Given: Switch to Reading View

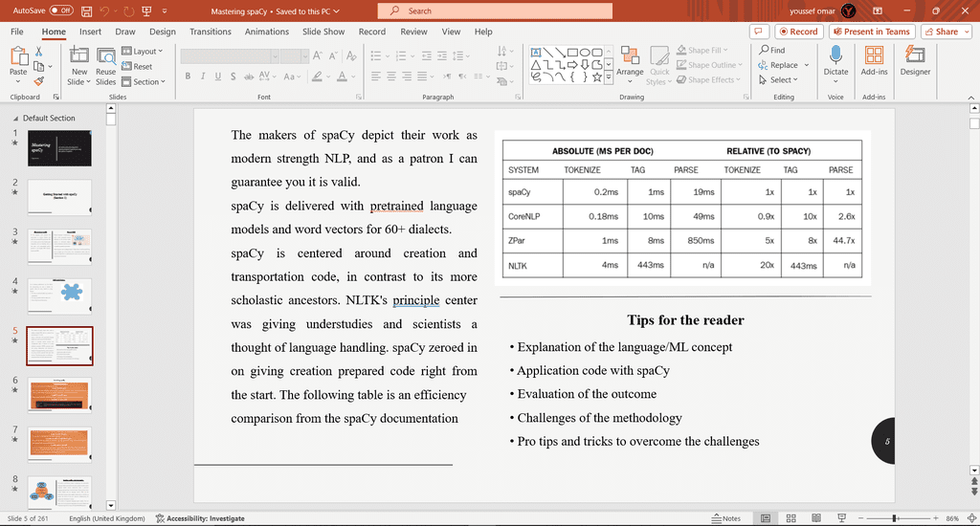Looking at the screenshot, I should tap(815, 518).
